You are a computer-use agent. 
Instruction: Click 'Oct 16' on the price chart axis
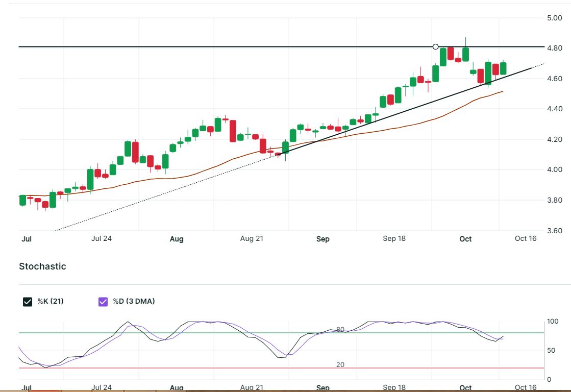526,239
